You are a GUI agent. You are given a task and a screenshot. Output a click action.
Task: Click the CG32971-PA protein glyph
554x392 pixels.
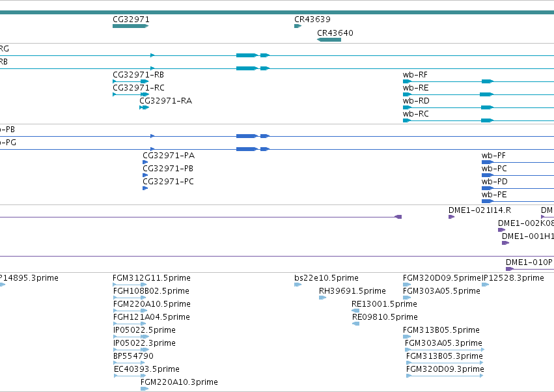145,162
